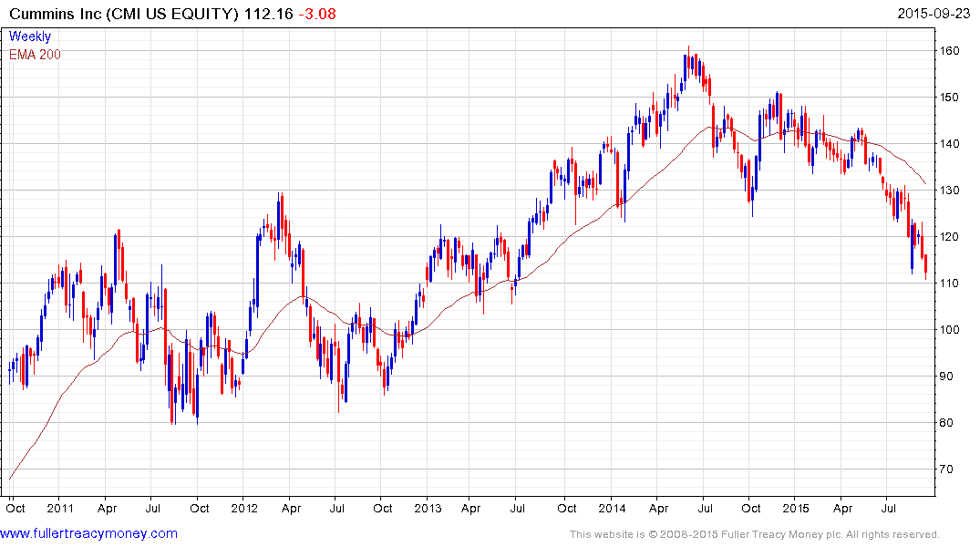This screenshot has height=547, width=980.
Task: Click the 'Apr' label following 2011
Action: [107, 509]
